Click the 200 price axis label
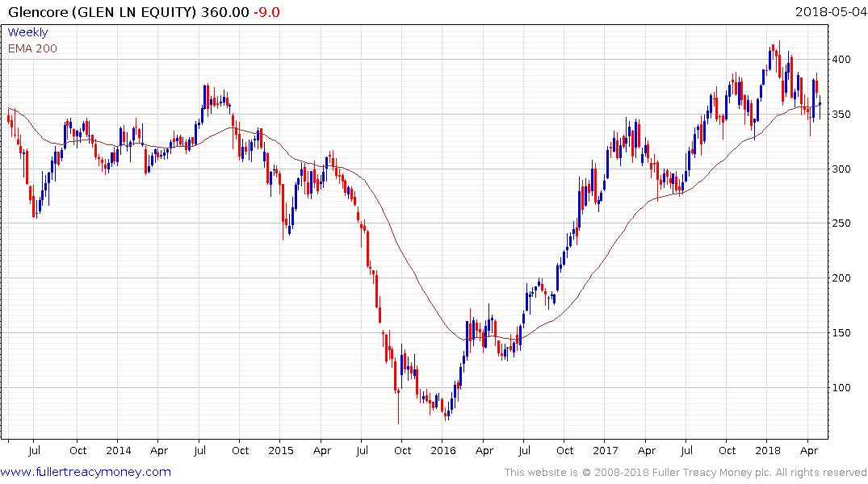The width and height of the screenshot is (868, 484). [x=841, y=277]
